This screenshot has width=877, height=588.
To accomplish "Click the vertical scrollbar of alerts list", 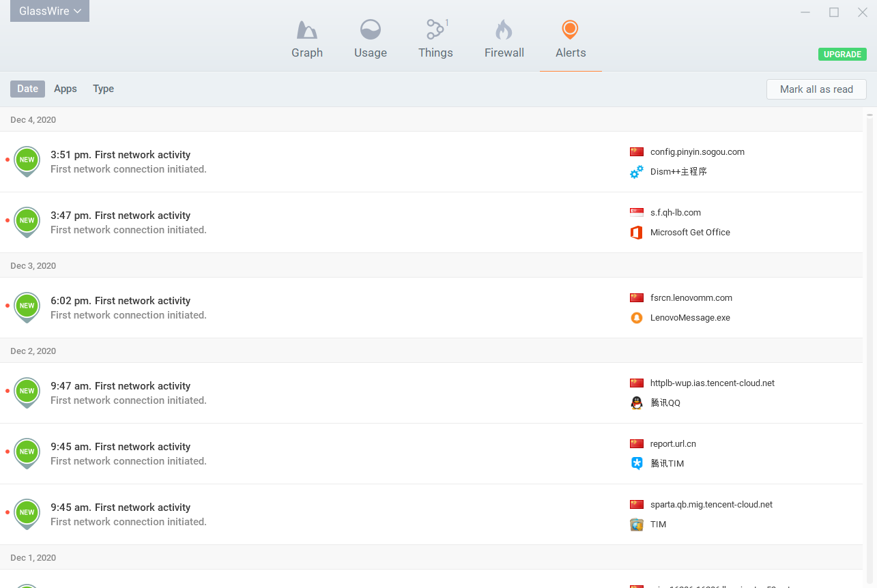I will click(x=869, y=341).
